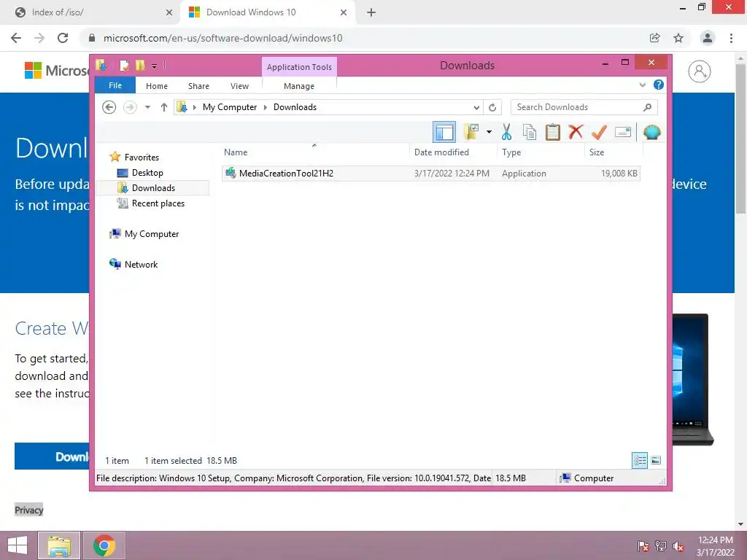The height and width of the screenshot is (560, 747).
Task: Click the Chrome taskbar icon
Action: (104, 545)
